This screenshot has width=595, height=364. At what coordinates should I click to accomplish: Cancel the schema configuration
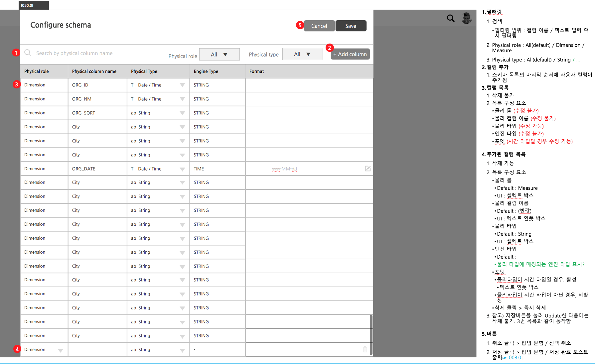click(319, 26)
